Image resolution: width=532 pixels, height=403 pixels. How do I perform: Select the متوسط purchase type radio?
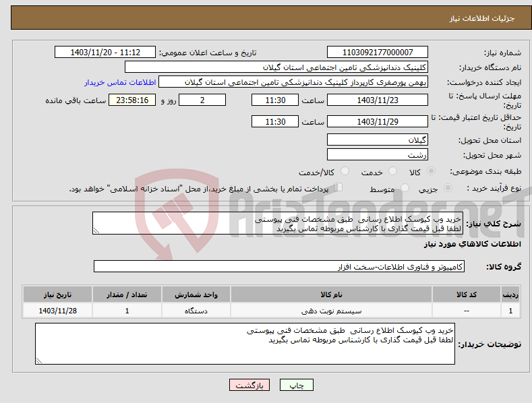pyautogui.click(x=405, y=187)
